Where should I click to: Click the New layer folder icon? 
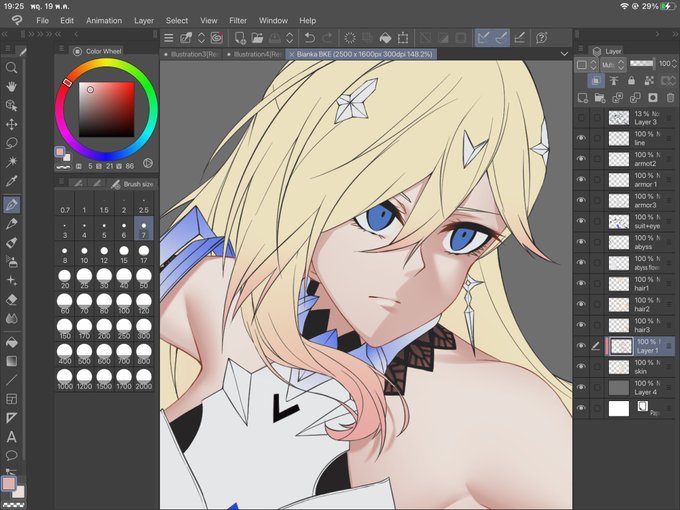(x=600, y=98)
